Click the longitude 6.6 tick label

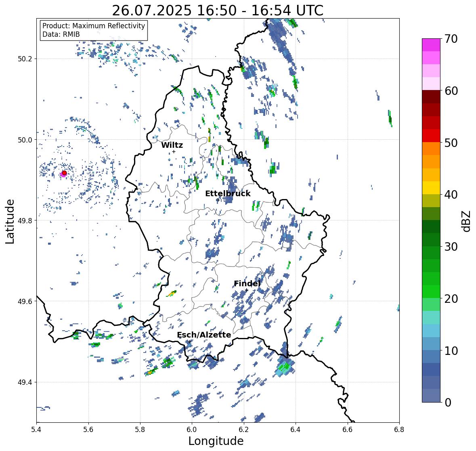(348, 430)
